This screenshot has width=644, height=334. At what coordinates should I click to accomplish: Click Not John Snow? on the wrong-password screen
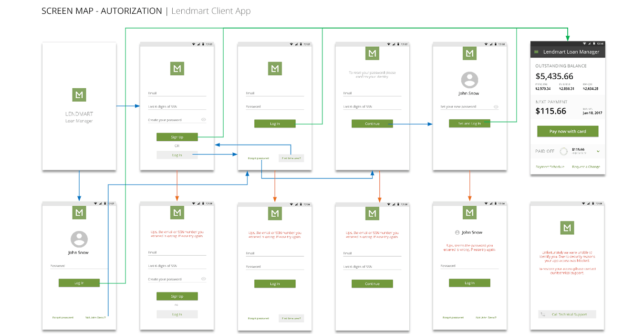click(487, 317)
